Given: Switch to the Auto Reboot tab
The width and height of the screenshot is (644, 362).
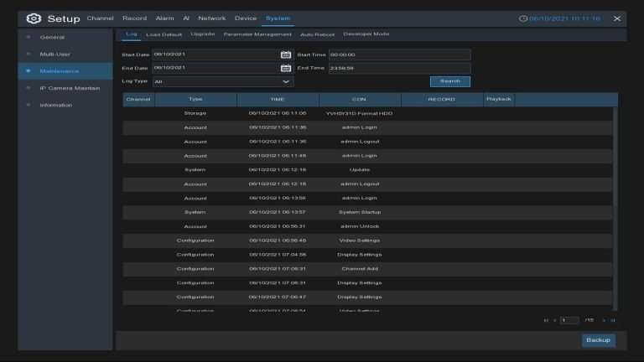Looking at the screenshot, I should [318, 34].
